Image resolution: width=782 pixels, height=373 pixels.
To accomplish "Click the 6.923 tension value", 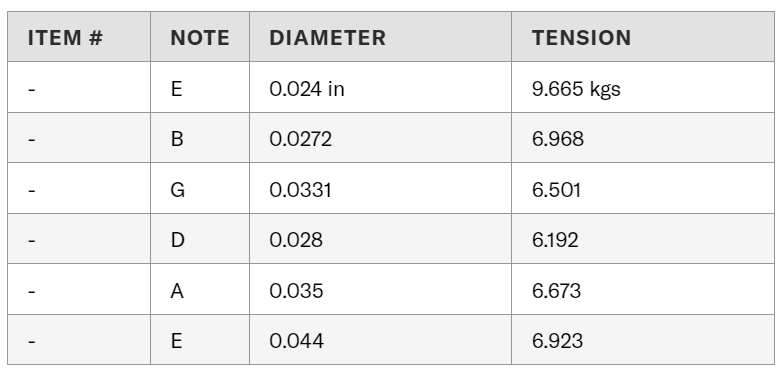I will 557,341.
